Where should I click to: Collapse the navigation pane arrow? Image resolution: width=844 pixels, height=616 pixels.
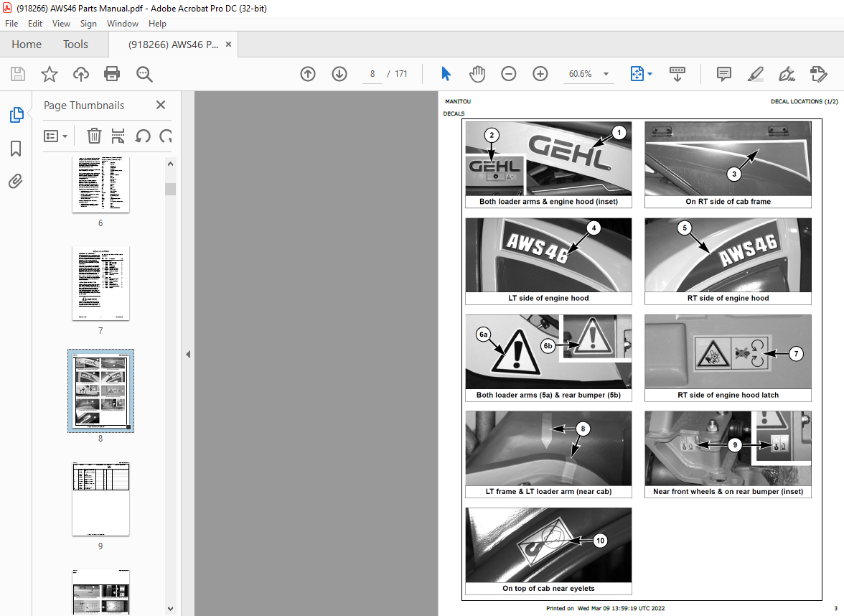[x=188, y=355]
